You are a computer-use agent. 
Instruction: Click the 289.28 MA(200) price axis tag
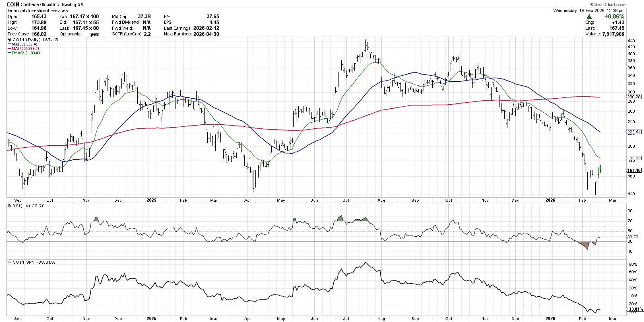(634, 97)
